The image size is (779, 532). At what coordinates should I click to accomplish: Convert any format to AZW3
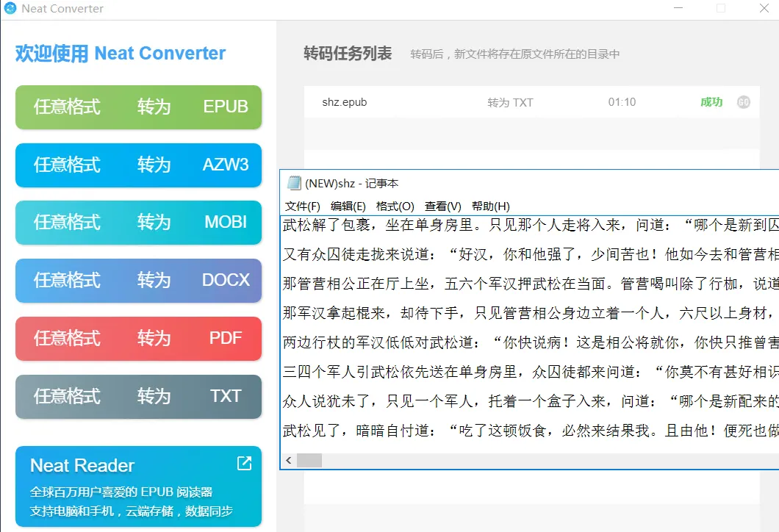point(139,165)
